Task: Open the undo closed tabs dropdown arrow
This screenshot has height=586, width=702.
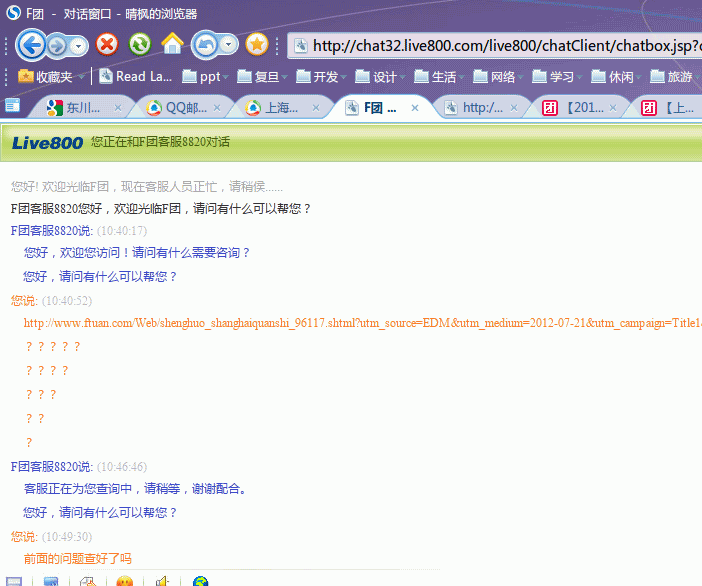Action: [229, 45]
